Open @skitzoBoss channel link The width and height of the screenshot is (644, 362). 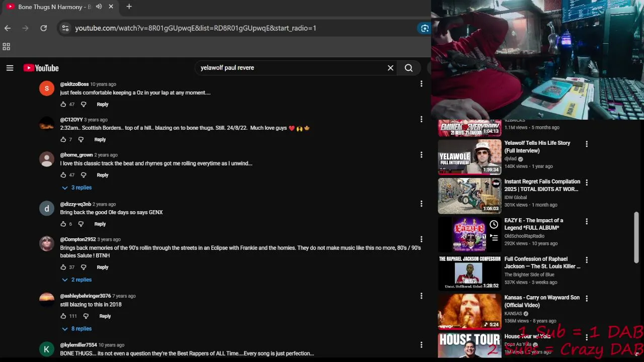tap(74, 84)
